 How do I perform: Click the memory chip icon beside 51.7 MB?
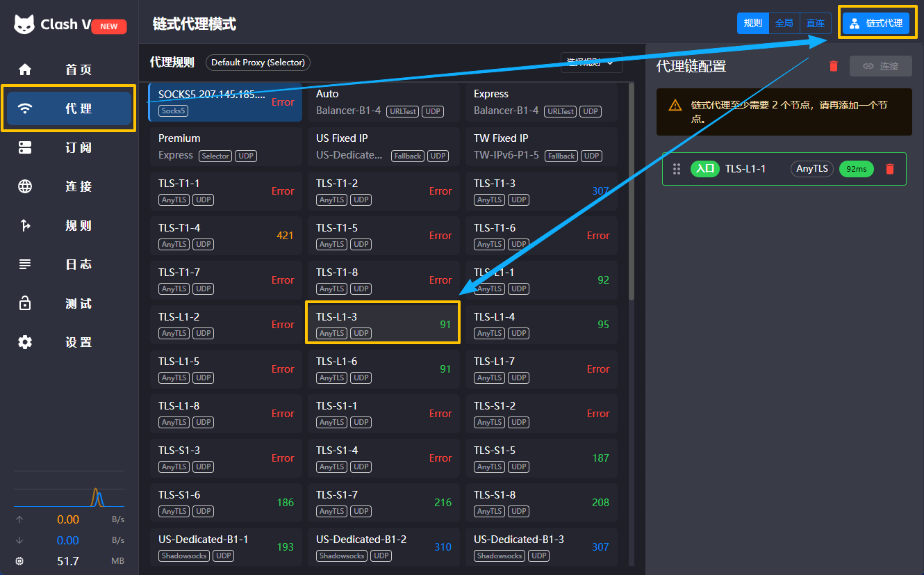pyautogui.click(x=19, y=561)
